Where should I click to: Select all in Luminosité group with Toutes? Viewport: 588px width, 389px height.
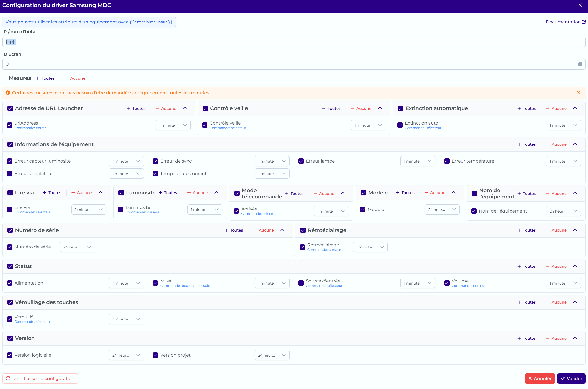tap(168, 193)
